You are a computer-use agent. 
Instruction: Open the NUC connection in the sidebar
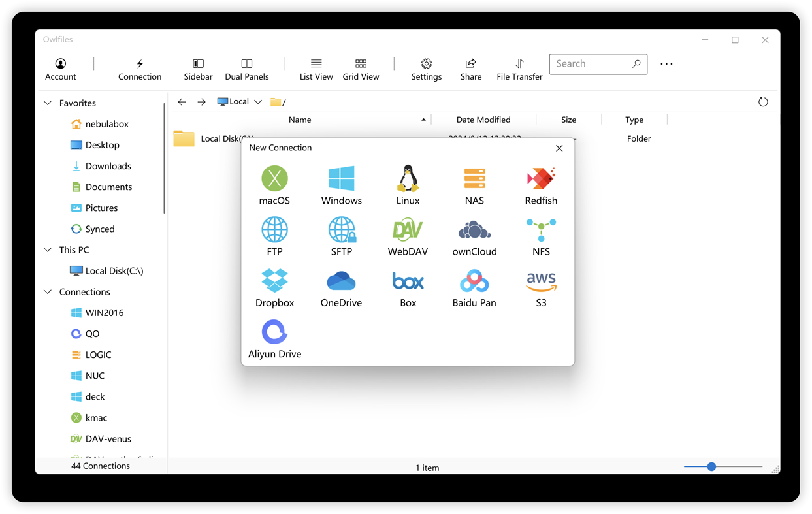(95, 376)
